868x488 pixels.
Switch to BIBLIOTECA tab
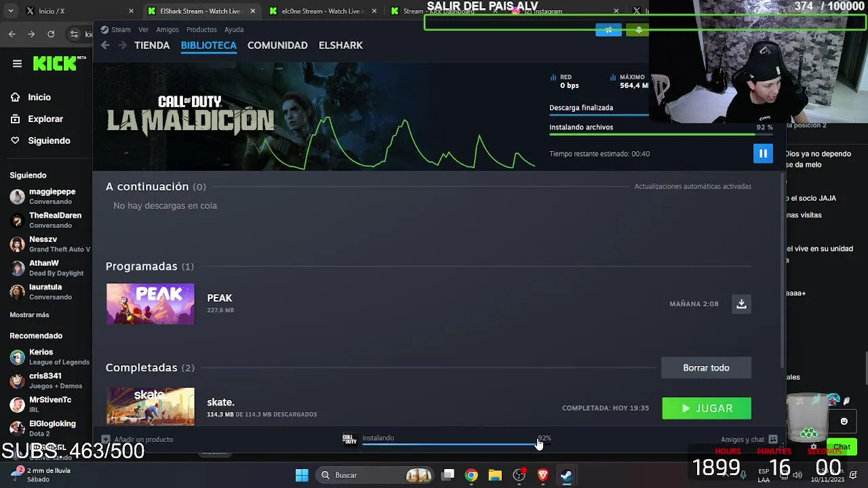[209, 45]
